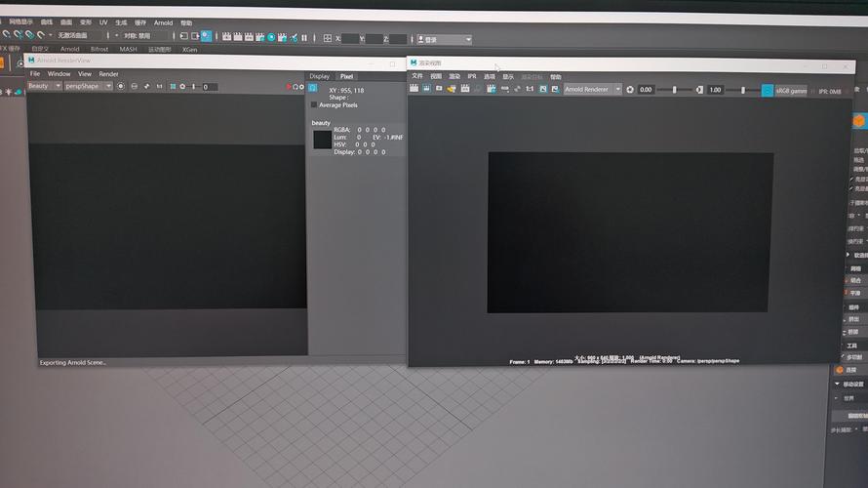868x488 pixels.
Task: Click the first clapperboard redo render icon in Render View
Action: click(414, 89)
